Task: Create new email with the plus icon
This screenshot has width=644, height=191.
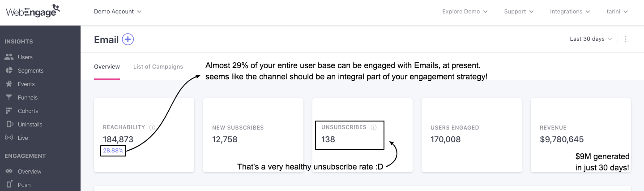Action: (x=128, y=39)
